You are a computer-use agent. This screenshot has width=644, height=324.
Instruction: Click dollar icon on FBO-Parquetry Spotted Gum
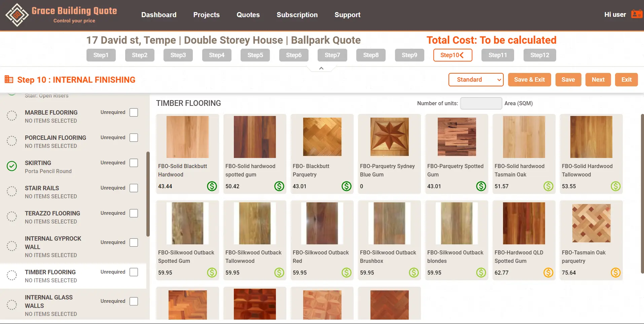[481, 186]
